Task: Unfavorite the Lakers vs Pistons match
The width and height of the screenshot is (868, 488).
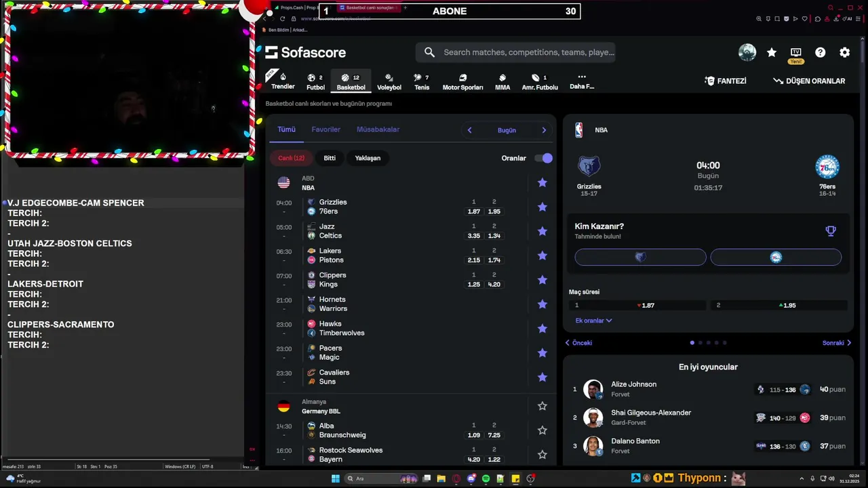Action: tap(542, 256)
